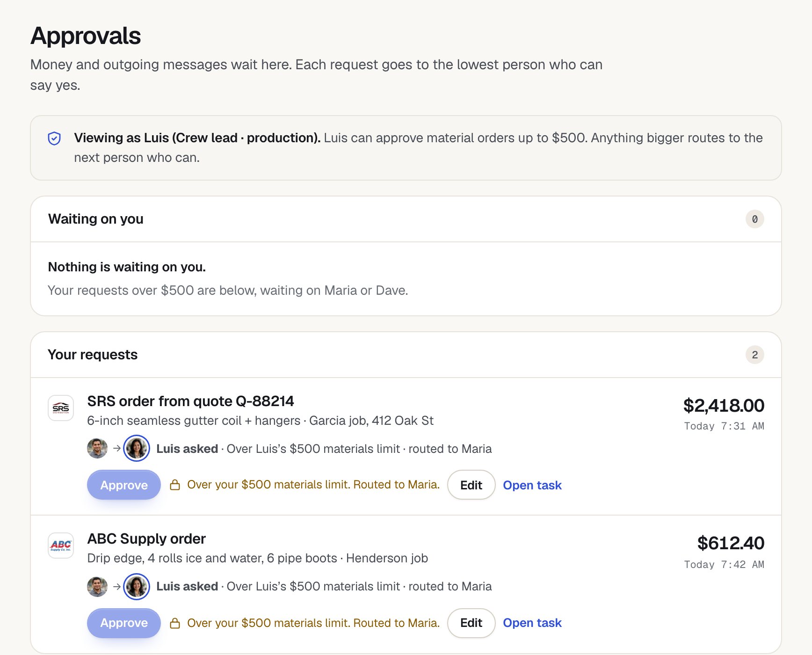The height and width of the screenshot is (655, 812).
Task: Open task for the SRS order
Action: [532, 485]
